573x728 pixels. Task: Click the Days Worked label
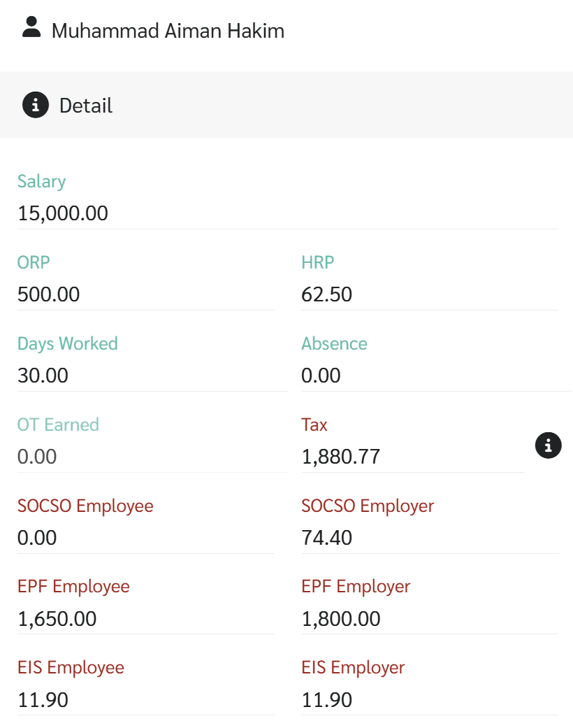click(68, 344)
